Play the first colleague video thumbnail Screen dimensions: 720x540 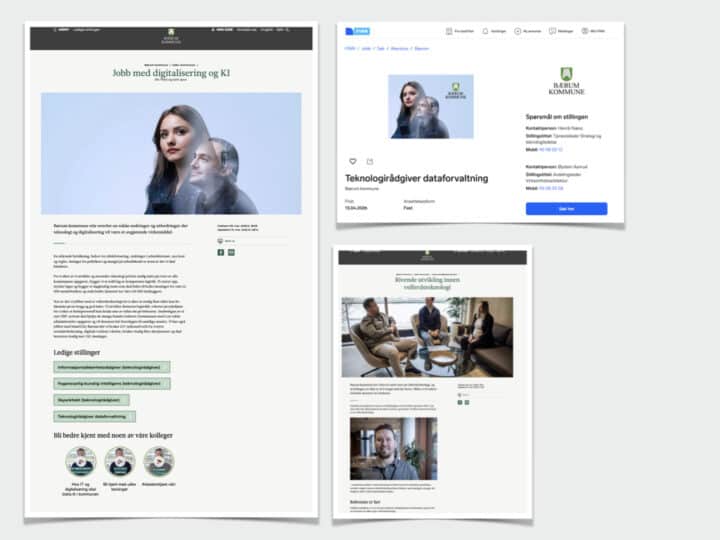click(x=81, y=461)
